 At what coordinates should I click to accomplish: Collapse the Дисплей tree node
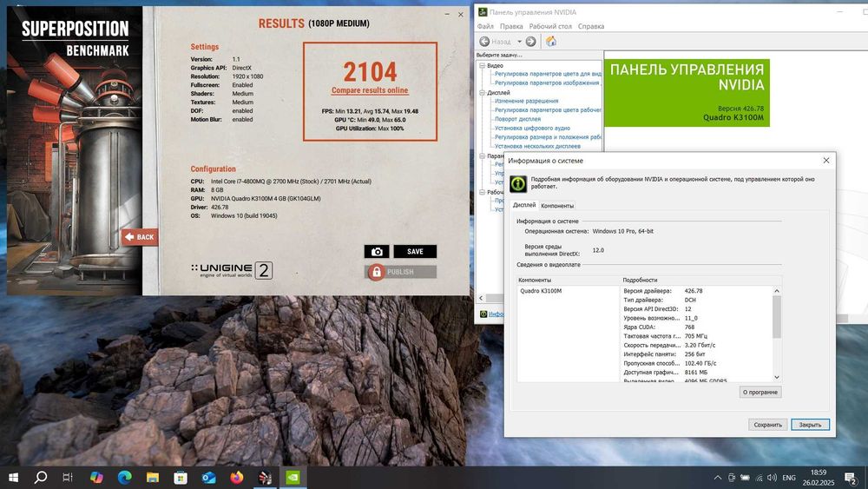pyautogui.click(x=482, y=92)
